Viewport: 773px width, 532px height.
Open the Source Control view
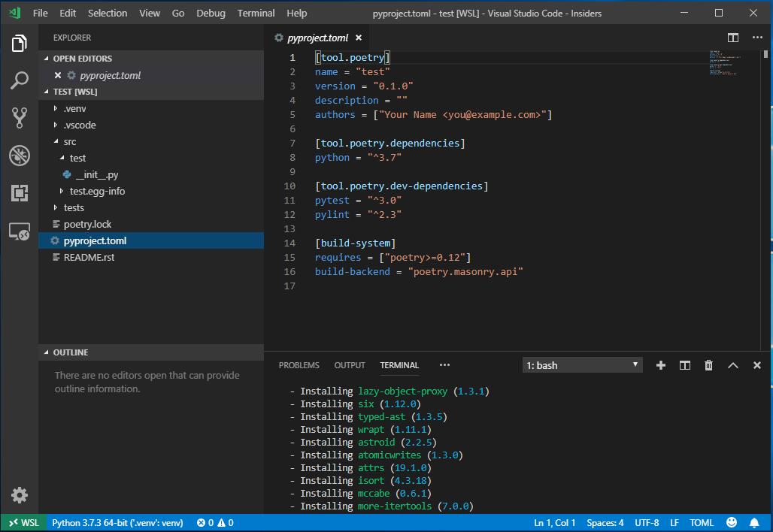point(20,118)
